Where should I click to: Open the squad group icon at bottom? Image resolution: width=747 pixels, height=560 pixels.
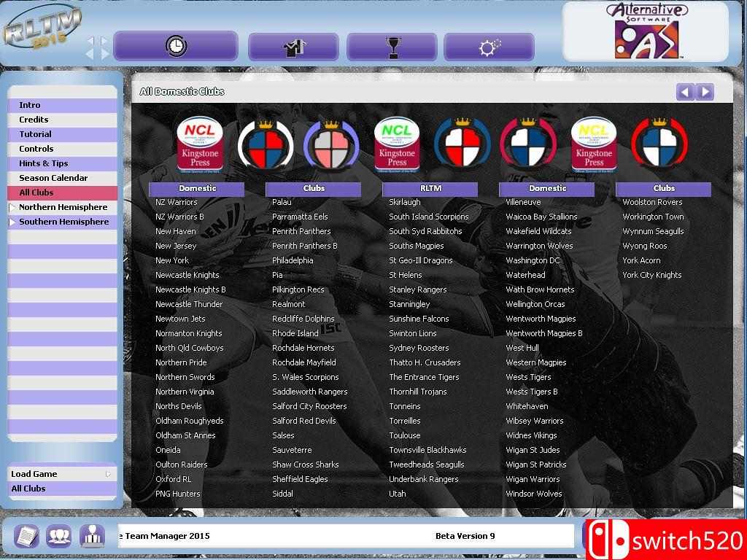coord(58,536)
